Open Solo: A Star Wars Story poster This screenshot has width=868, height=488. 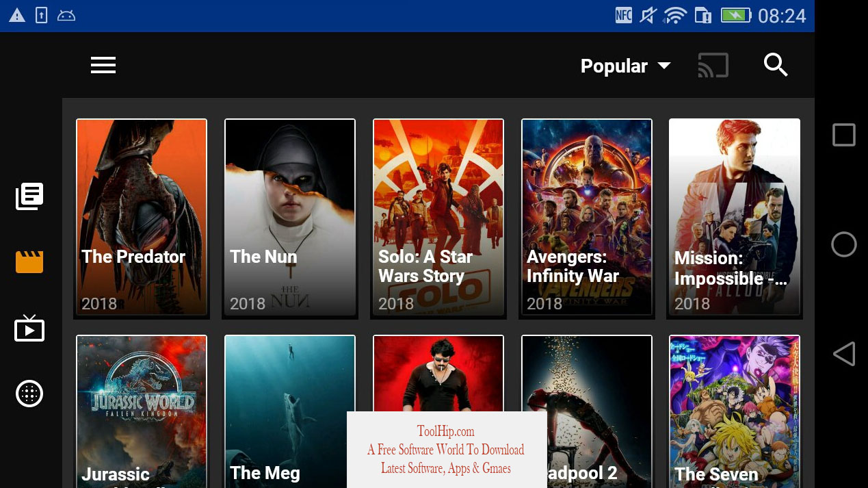438,217
